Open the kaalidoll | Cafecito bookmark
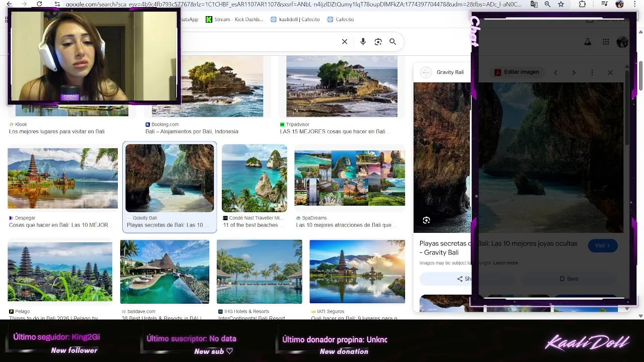 pos(296,19)
